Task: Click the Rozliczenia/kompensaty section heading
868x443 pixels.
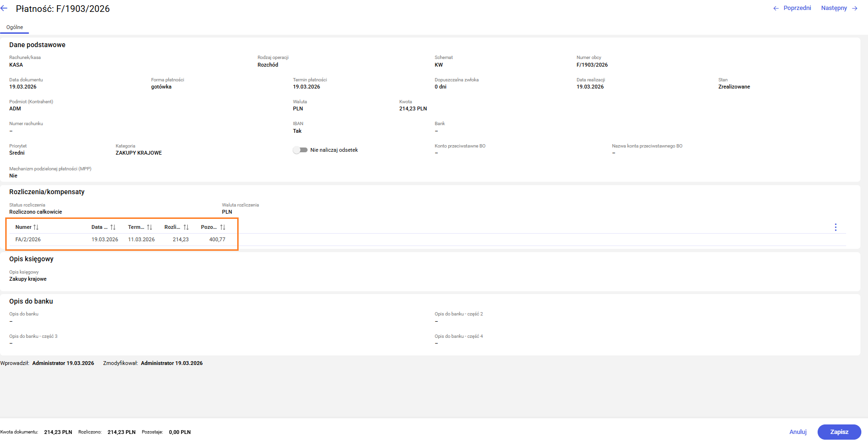Action: pyautogui.click(x=47, y=192)
